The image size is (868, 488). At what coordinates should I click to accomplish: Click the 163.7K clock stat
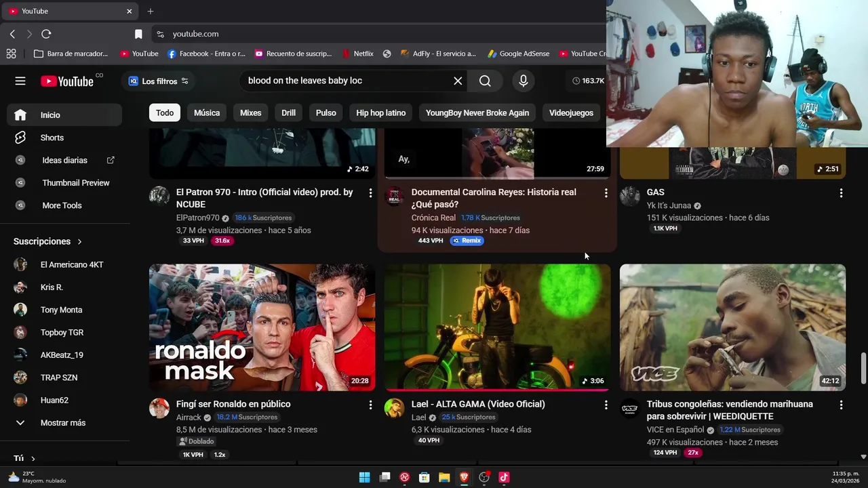click(588, 81)
